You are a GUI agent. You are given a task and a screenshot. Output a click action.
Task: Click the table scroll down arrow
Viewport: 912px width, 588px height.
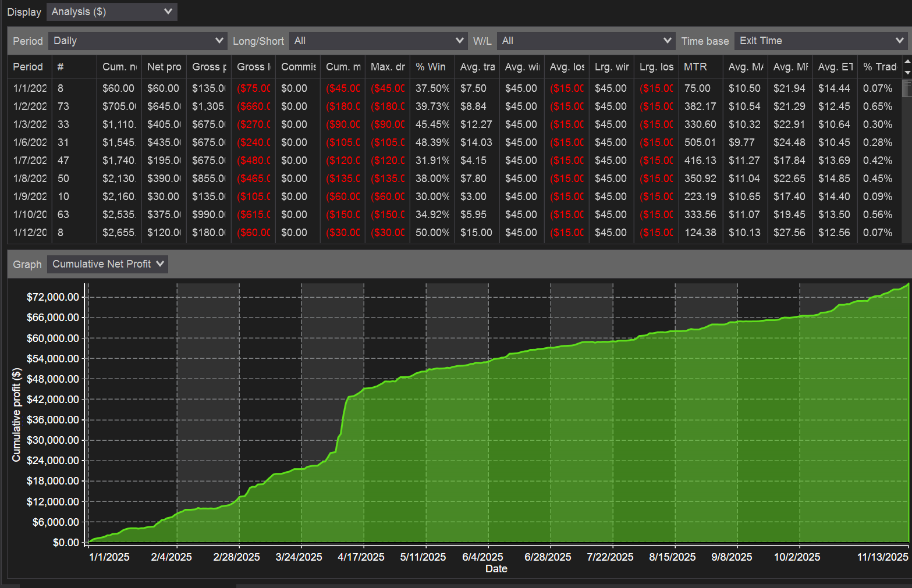(907, 73)
